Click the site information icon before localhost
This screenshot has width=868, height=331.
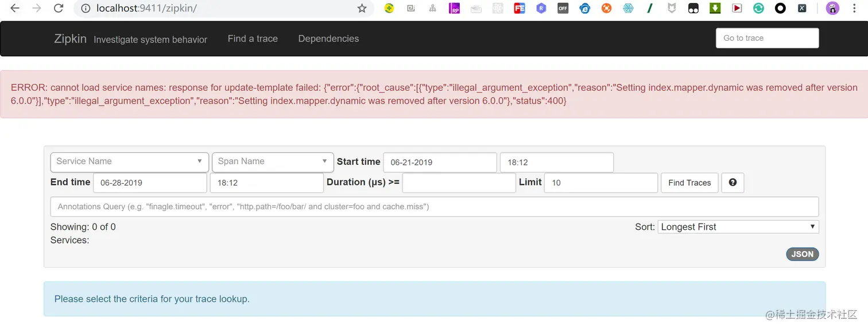pyautogui.click(x=85, y=9)
